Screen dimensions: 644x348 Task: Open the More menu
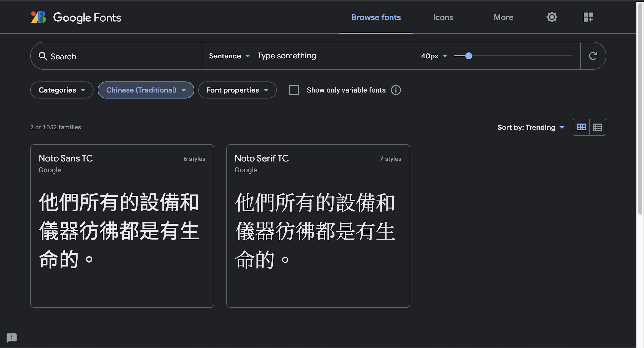click(x=503, y=17)
